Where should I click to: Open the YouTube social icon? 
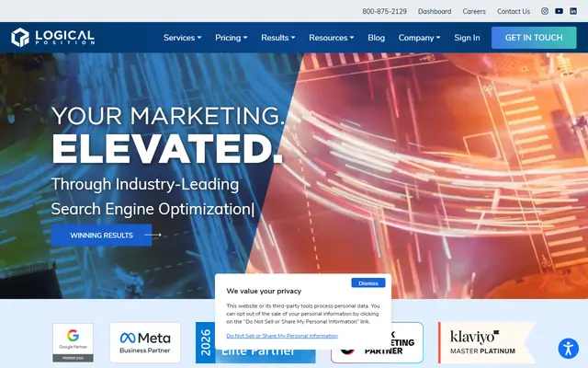(x=559, y=11)
